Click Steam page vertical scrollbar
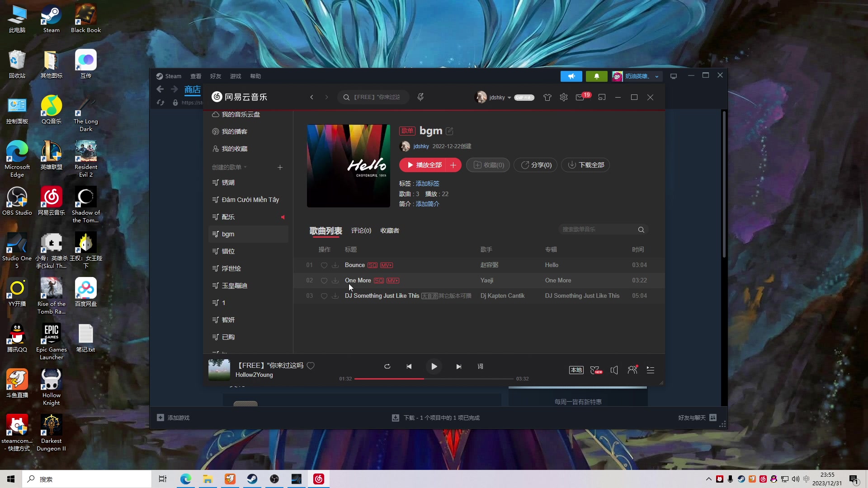This screenshot has height=488, width=868. pyautogui.click(x=724, y=184)
